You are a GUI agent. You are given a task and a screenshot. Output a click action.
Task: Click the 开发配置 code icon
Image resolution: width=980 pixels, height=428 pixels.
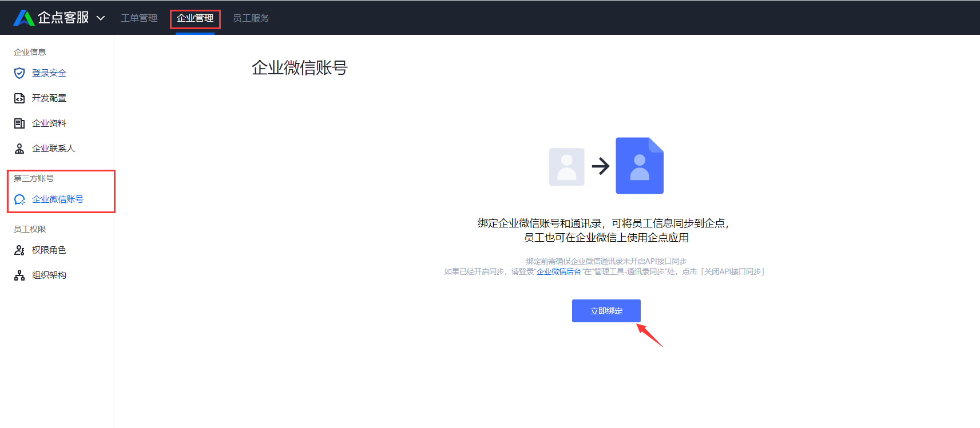coord(19,98)
